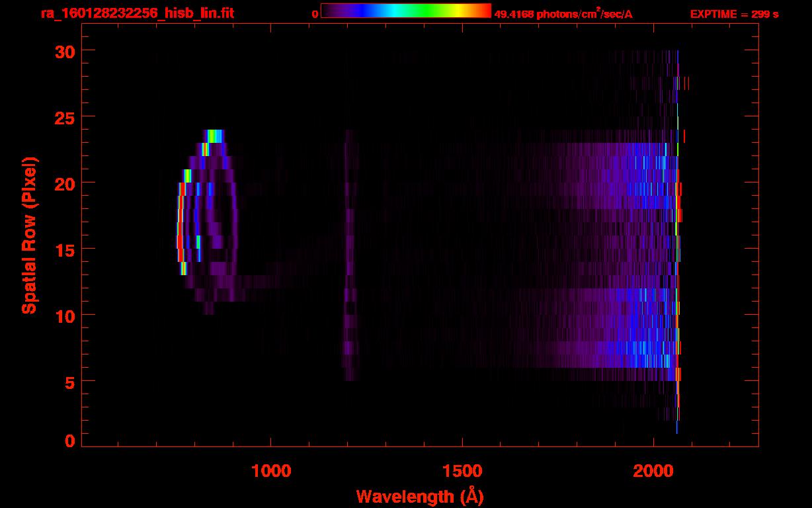Screen dimensions: 812x508
Task: Click the y-axis tick label 5
Action: 69,382
